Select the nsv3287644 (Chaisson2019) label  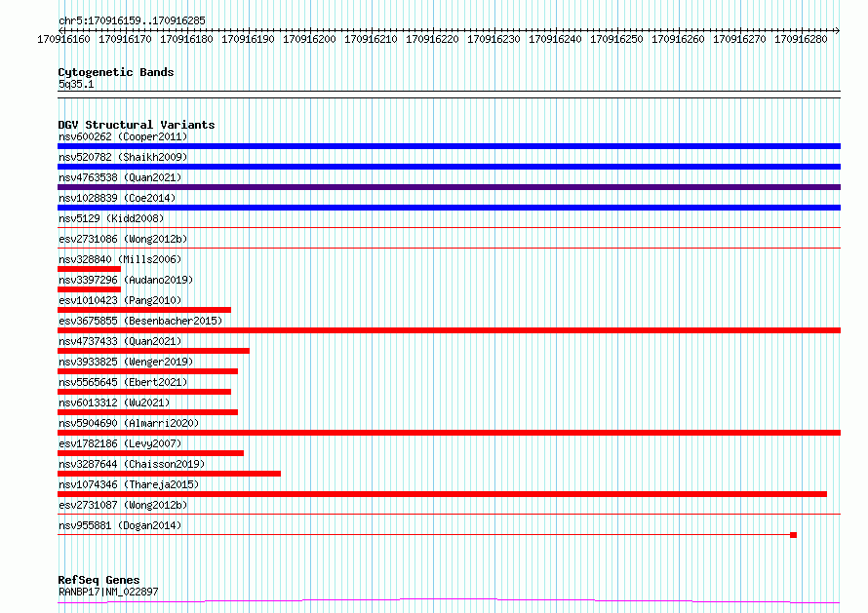[x=132, y=464]
